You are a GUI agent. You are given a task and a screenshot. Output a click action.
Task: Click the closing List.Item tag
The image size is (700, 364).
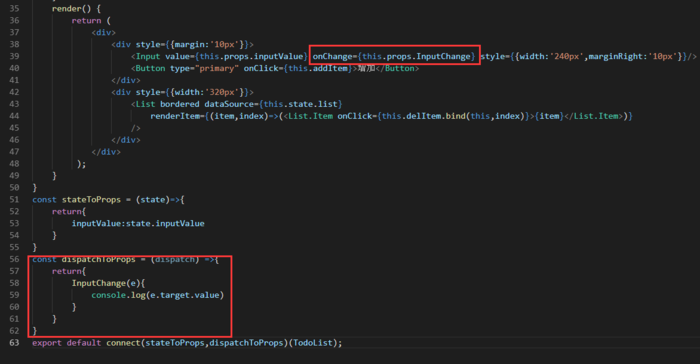tap(593, 116)
